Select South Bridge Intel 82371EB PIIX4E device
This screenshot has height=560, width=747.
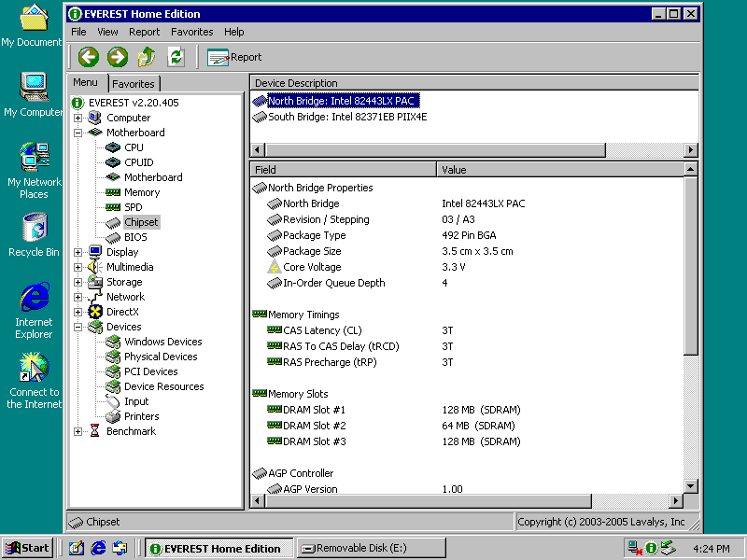[x=347, y=117]
